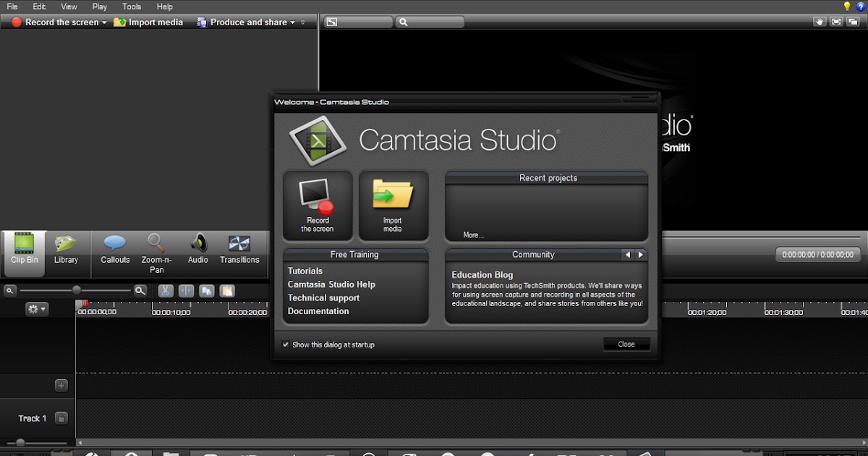
Task: Click the detach preview window icon
Action: [854, 22]
